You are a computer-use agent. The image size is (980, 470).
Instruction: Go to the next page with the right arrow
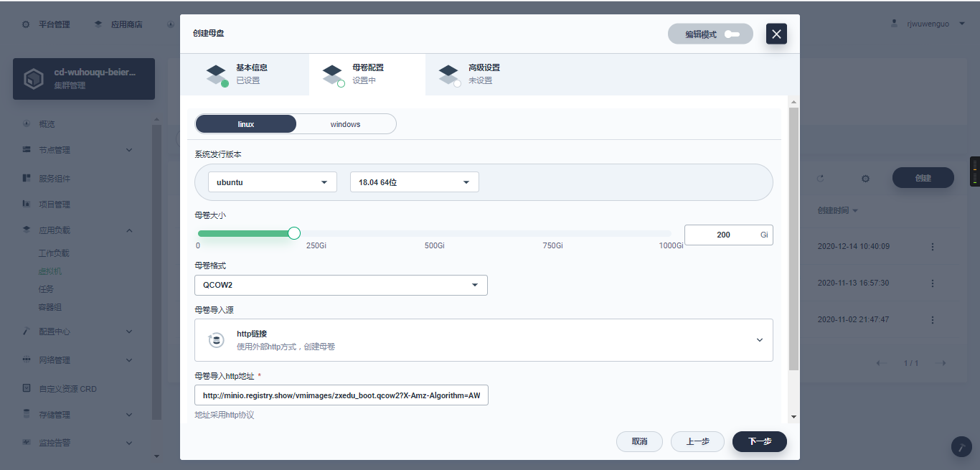(941, 363)
